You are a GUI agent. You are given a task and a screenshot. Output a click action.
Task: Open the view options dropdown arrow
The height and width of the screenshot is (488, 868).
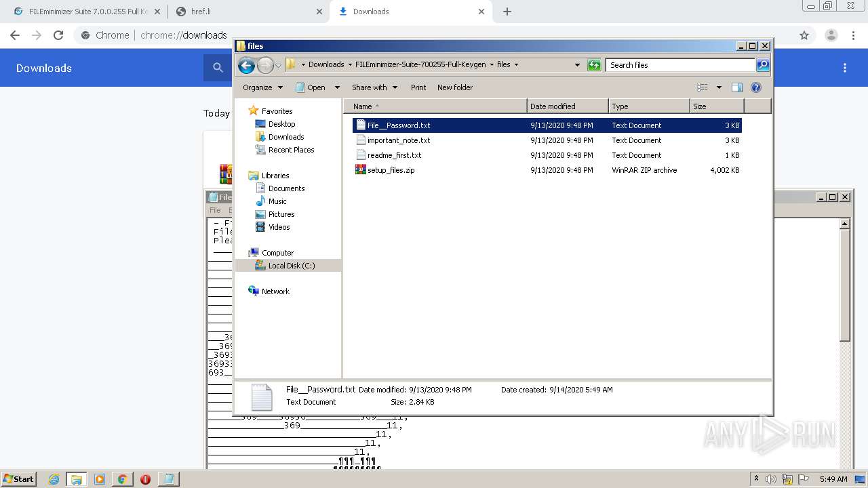pos(719,87)
